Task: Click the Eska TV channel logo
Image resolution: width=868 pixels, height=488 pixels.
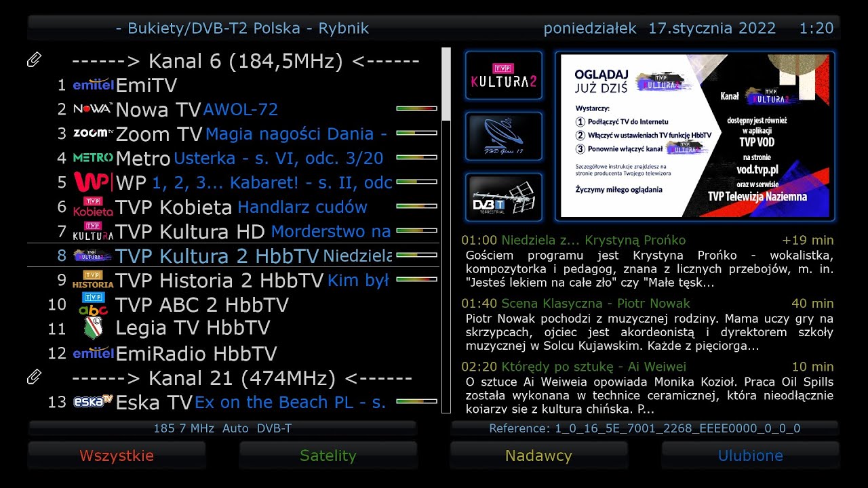Action: pos(93,402)
